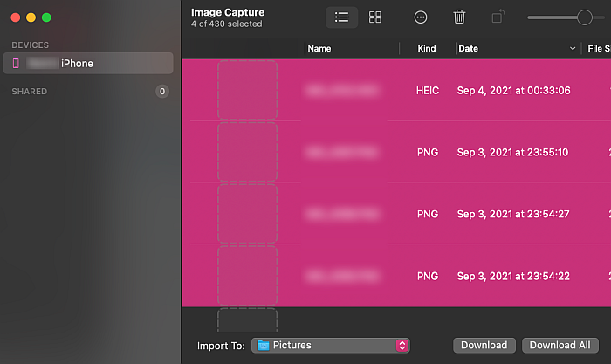Switch to grid icon view

[x=374, y=17]
